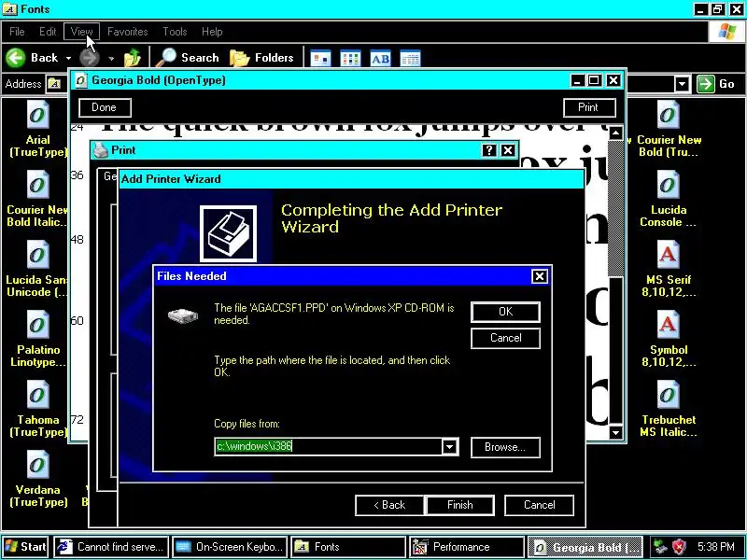Switch to Large Icons view
The width and height of the screenshot is (747, 560).
pyautogui.click(x=320, y=58)
